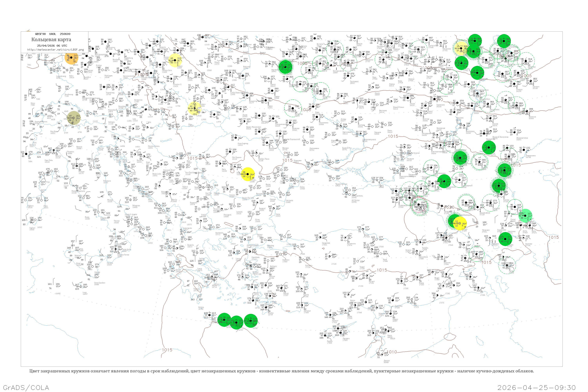Click the green filled circle at Ставрополь

pyautogui.click(x=444, y=181)
